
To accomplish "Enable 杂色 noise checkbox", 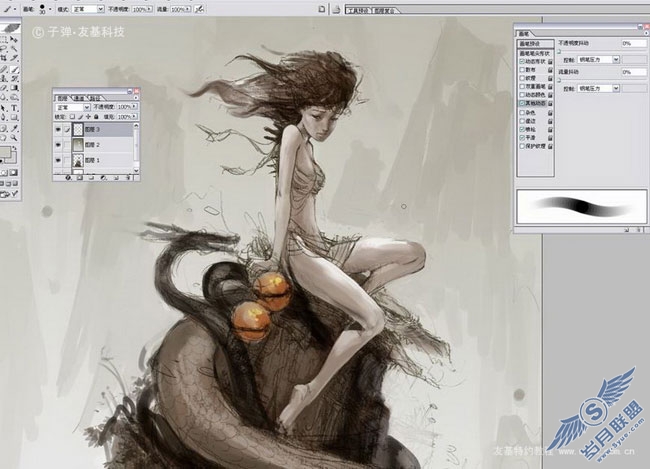I will pyautogui.click(x=522, y=113).
